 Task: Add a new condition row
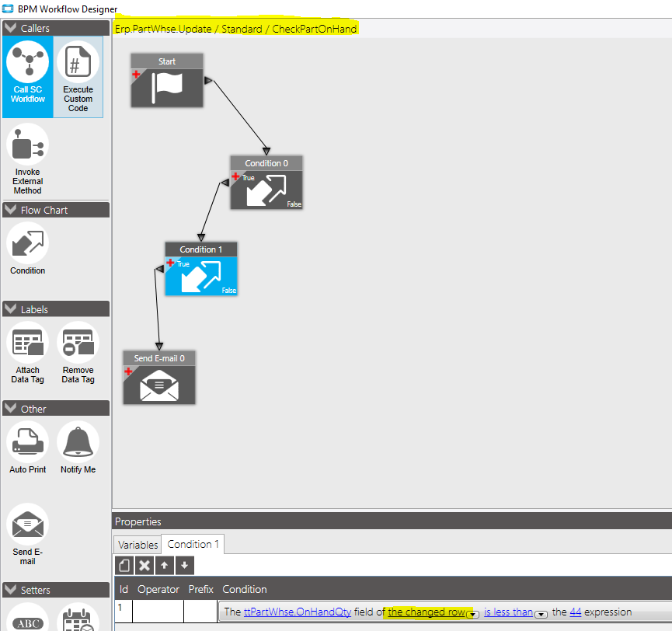click(124, 566)
